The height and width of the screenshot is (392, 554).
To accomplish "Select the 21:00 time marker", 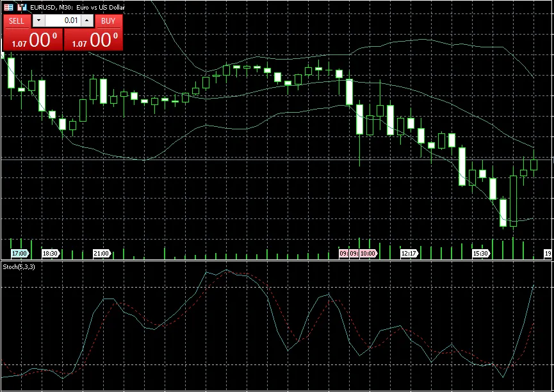I will click(x=102, y=254).
